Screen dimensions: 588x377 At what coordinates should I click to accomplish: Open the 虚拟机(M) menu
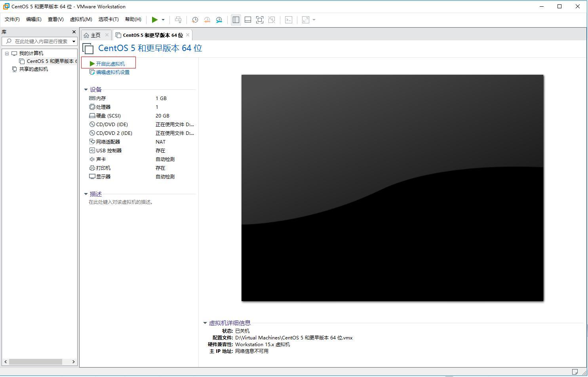tap(81, 19)
